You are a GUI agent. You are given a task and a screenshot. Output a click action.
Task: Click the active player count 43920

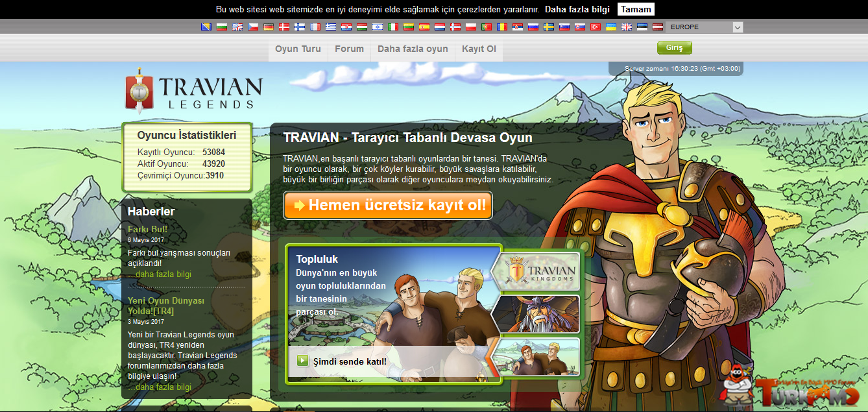pos(214,164)
